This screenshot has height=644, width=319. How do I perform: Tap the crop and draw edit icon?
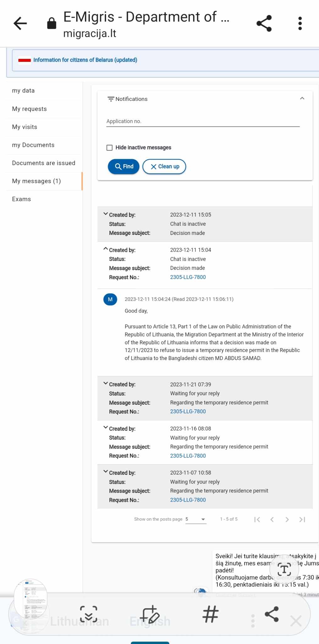pyautogui.click(x=150, y=614)
